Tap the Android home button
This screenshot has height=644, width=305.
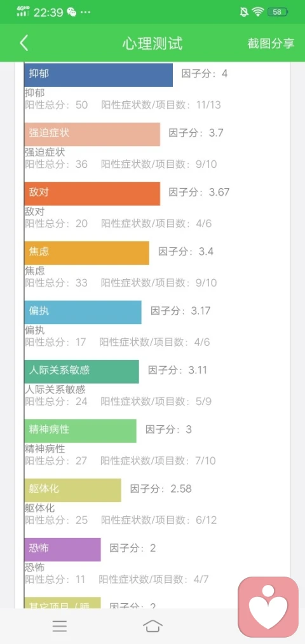[152, 626]
